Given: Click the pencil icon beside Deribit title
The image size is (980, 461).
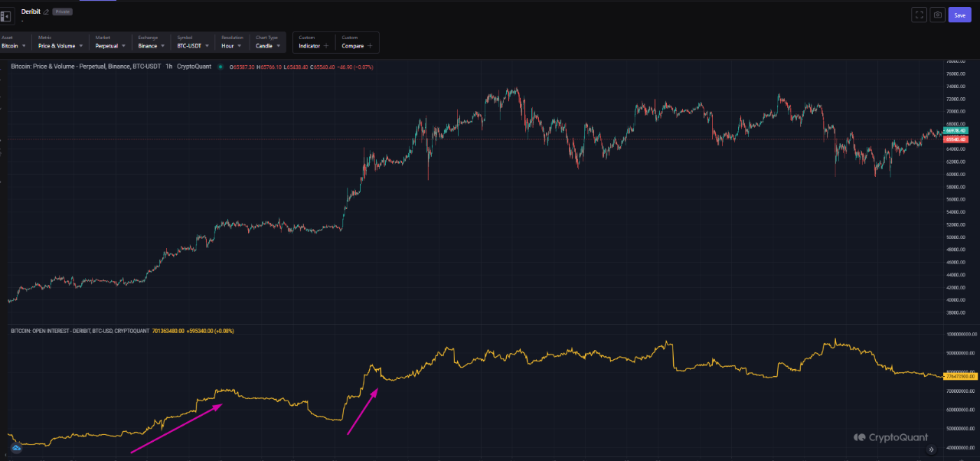Looking at the screenshot, I should (x=46, y=11).
